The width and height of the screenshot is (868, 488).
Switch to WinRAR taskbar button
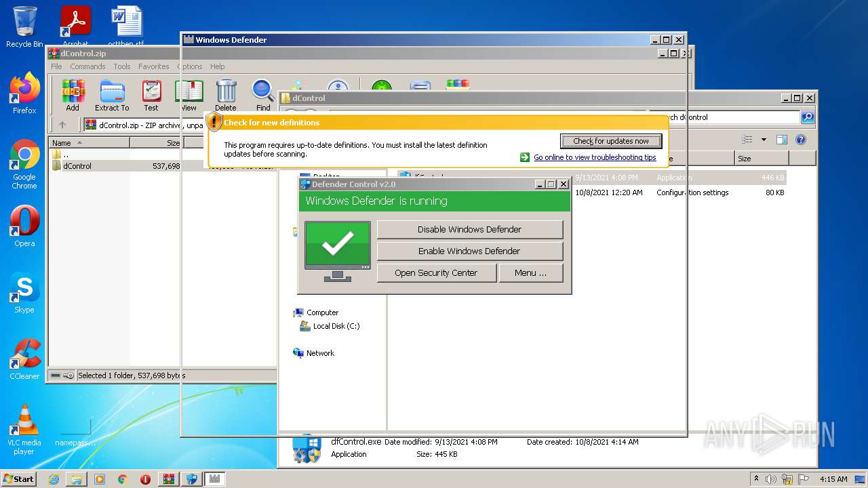point(169,479)
